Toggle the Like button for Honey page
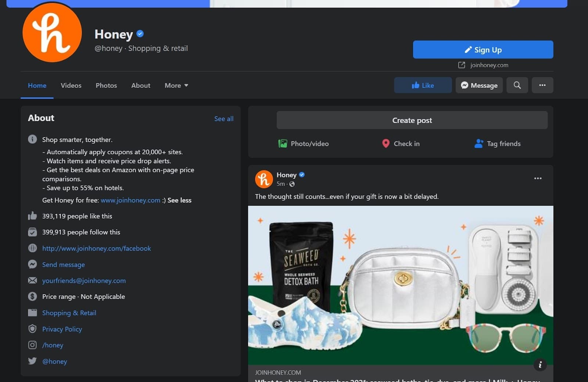 pos(423,85)
